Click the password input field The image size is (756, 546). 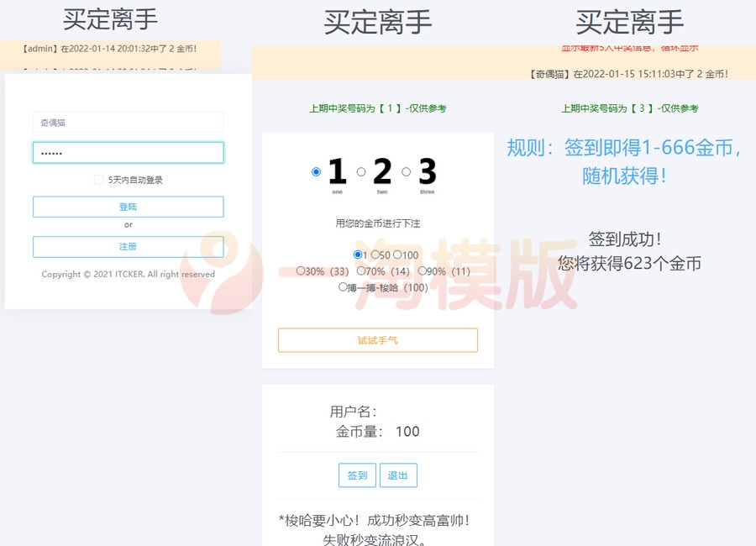pos(128,152)
